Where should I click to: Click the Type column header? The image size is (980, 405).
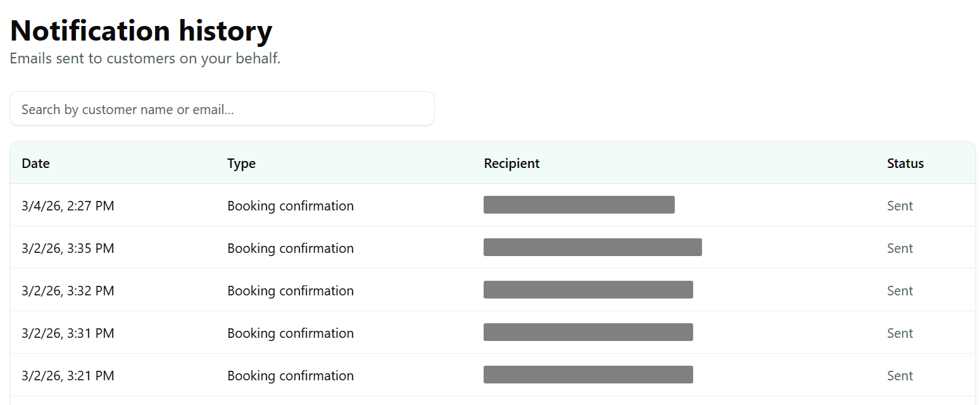coord(241,164)
